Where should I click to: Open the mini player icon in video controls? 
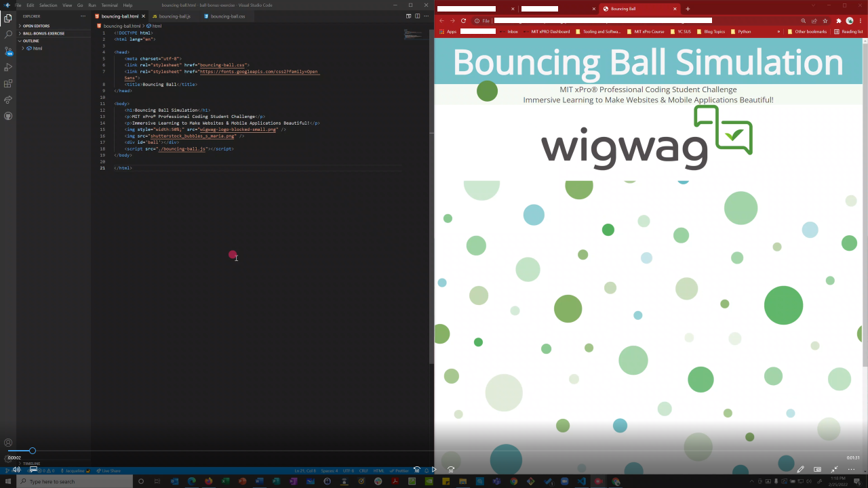(x=817, y=470)
